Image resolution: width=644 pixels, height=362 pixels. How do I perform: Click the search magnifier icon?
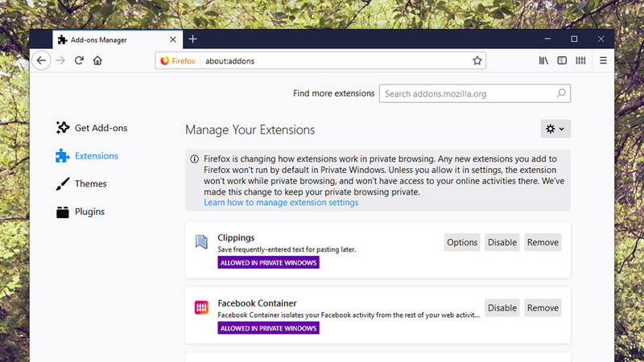click(x=561, y=93)
